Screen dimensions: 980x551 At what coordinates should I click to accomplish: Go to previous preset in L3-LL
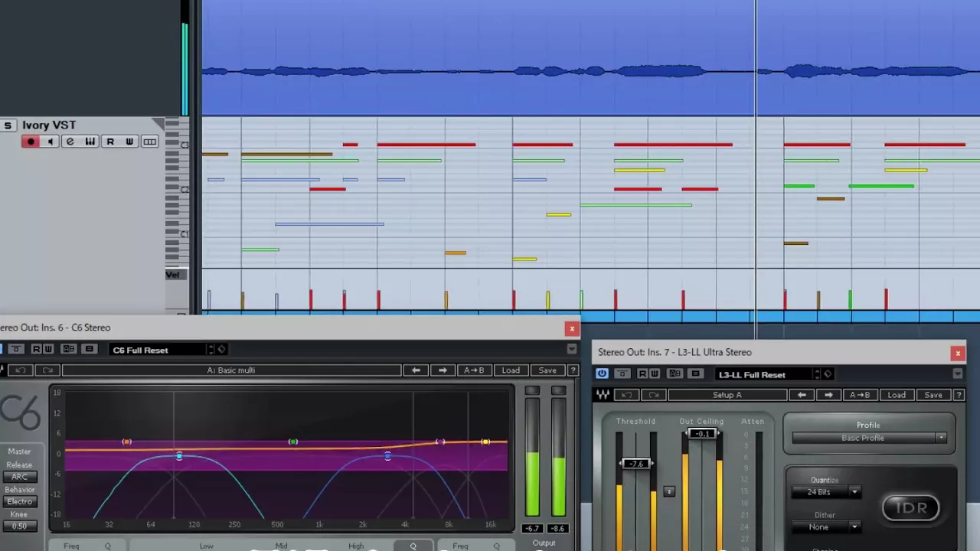pos(802,395)
